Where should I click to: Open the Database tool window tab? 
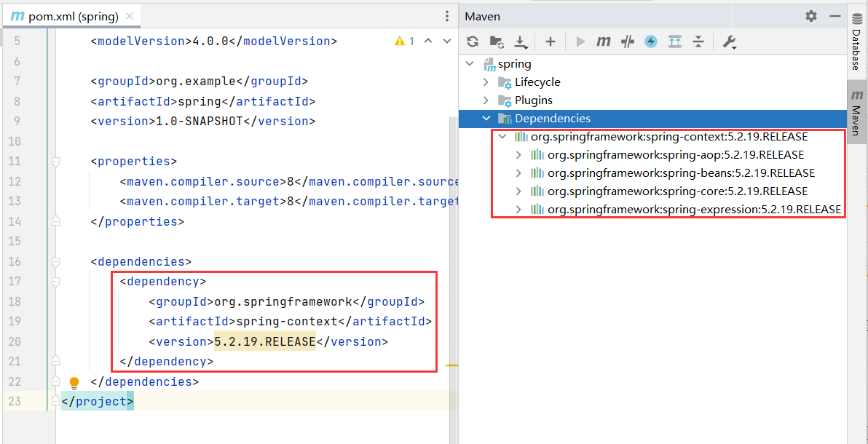(857, 42)
